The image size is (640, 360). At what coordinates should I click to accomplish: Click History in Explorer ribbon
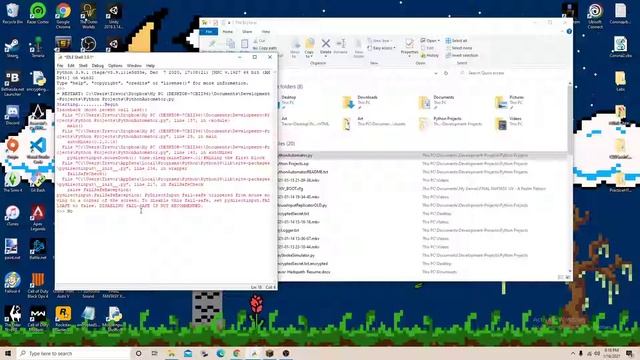pyautogui.click(x=429, y=55)
